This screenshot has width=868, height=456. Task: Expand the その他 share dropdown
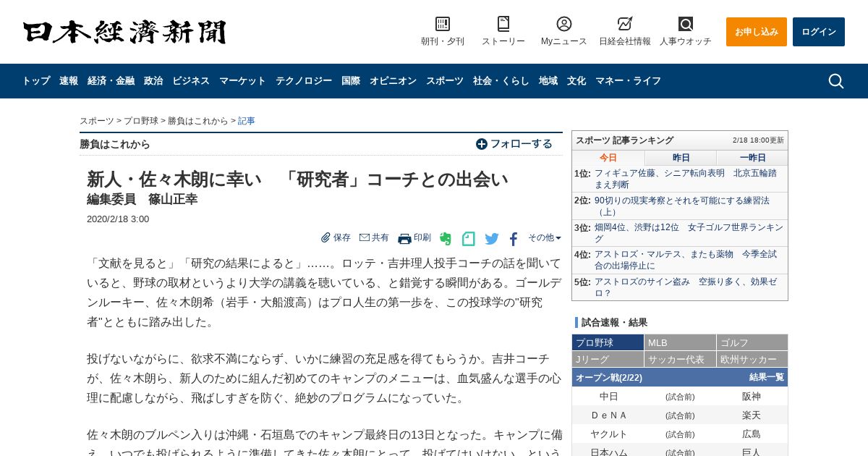click(545, 237)
